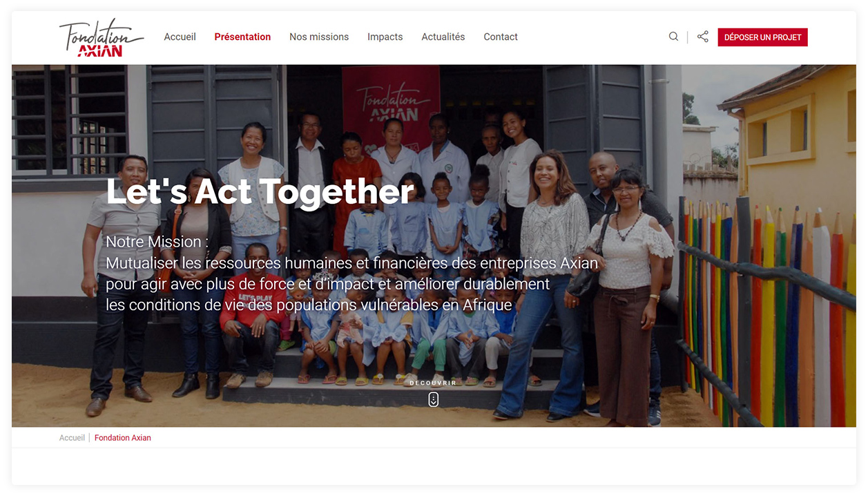Select the Présentation menu item
The image size is (868, 496).
(242, 37)
